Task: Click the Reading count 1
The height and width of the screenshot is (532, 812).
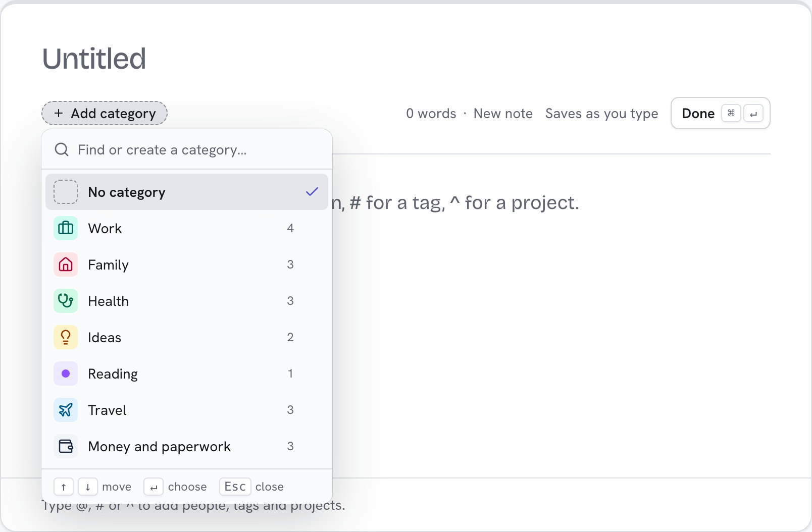Action: 290,374
